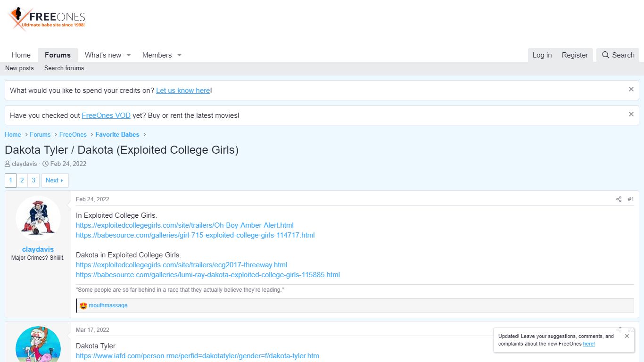Open the Home navigation tab
Viewport: 644px width, 362px height.
point(21,55)
